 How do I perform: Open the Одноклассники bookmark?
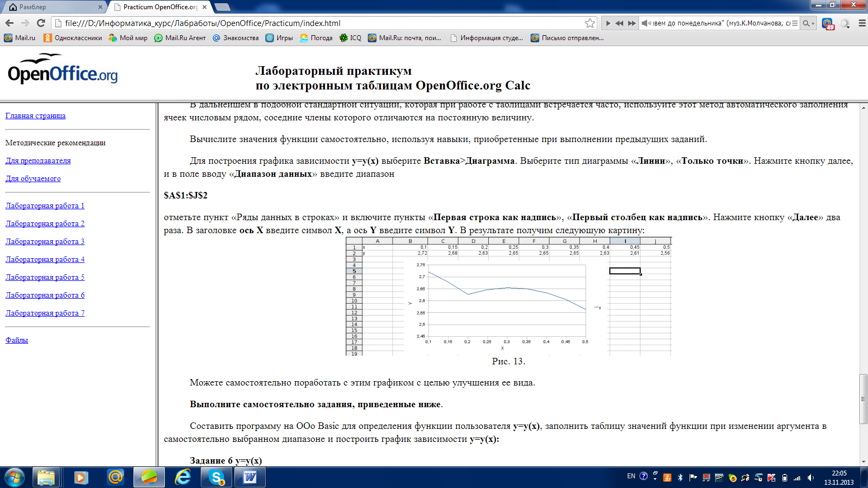click(x=73, y=38)
